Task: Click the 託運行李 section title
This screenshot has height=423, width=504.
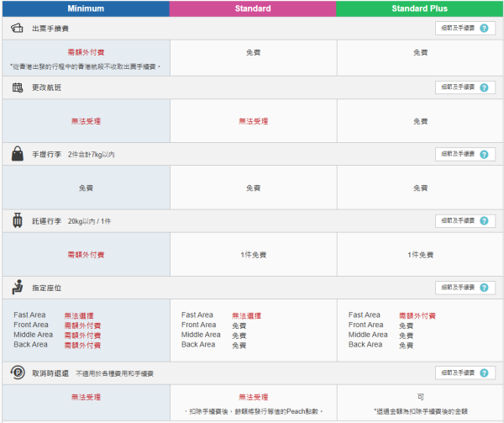Action: coord(46,221)
